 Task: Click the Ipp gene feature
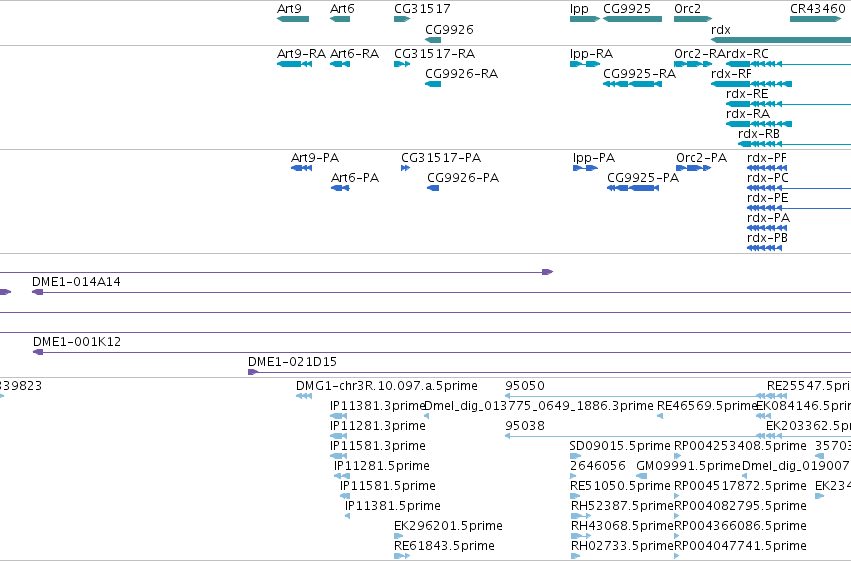click(x=585, y=19)
